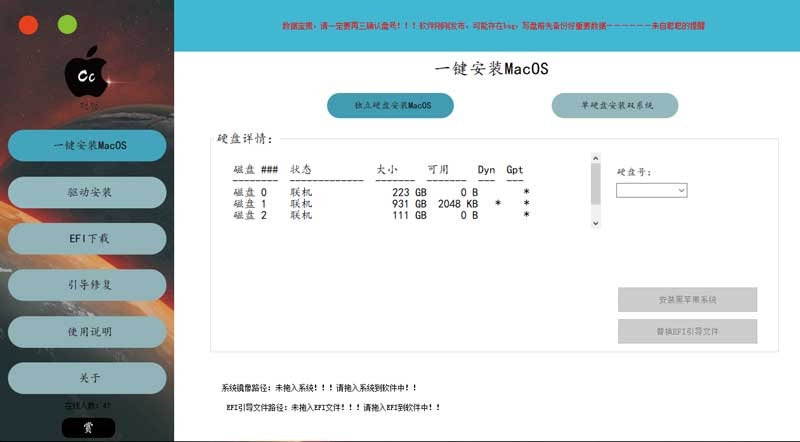This screenshot has width=800, height=442.
Task: Click the 系统镜像路径 status line
Action: coord(319,388)
